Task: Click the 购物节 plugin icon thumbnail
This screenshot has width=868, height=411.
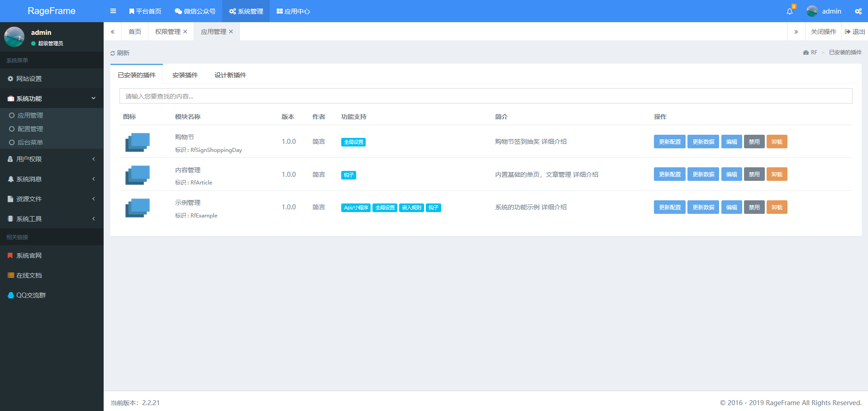Action: 138,142
